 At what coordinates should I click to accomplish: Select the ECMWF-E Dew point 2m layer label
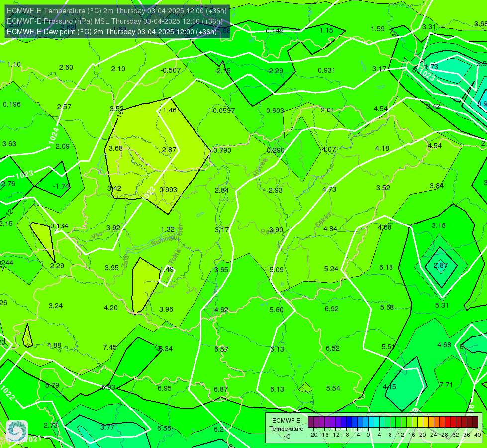click(x=112, y=32)
